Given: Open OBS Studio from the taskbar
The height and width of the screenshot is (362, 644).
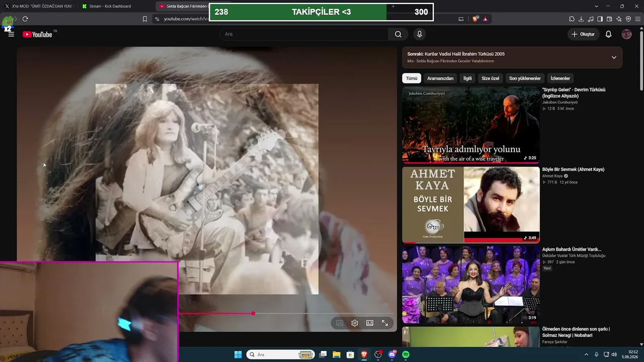Looking at the screenshot, I should [x=378, y=355].
